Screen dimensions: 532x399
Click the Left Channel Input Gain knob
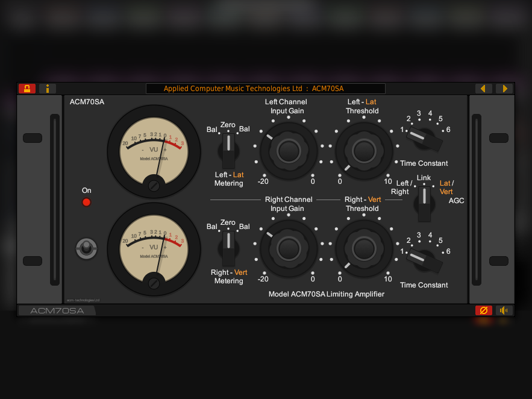289,150
